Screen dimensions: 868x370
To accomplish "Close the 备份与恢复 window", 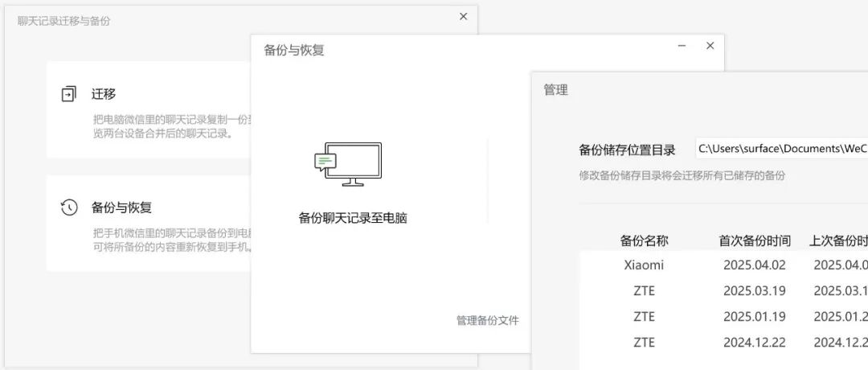I will click(710, 46).
